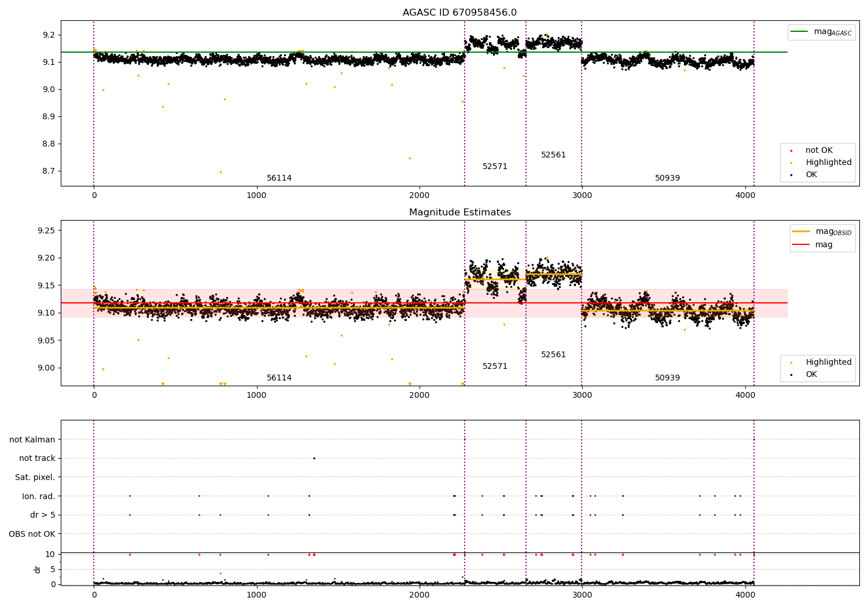The width and height of the screenshot is (868, 608).
Task: Click the 2000 x-axis tick in Magnitude Estimates plot
Action: tap(420, 395)
